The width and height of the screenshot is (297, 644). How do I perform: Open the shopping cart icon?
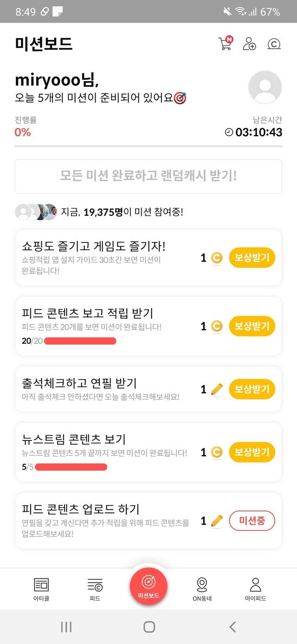(225, 44)
